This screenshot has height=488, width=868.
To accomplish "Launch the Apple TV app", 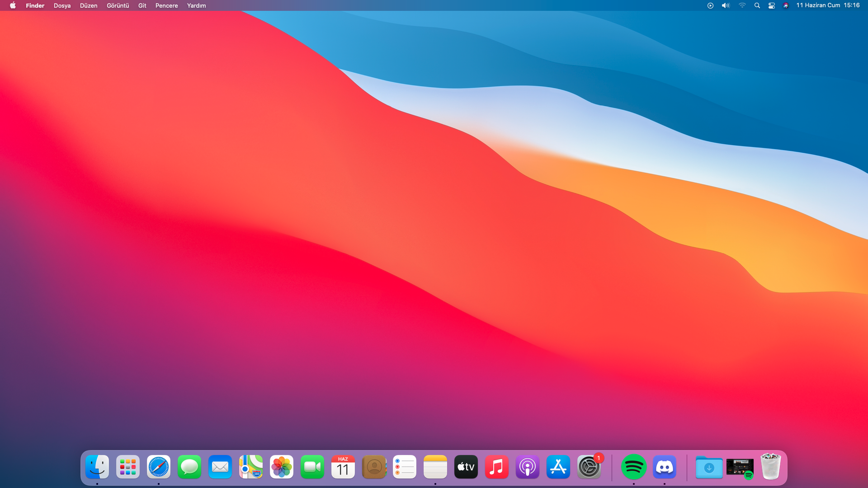I will pos(466,467).
